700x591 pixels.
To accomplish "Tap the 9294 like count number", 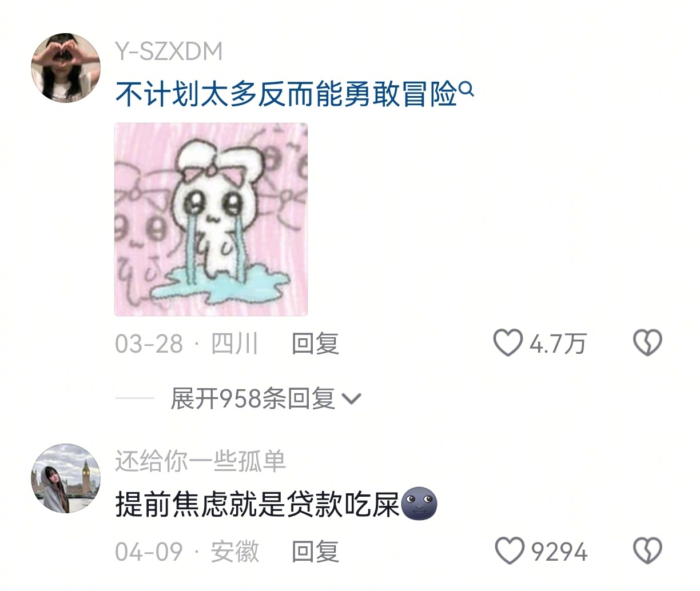I will tap(559, 552).
